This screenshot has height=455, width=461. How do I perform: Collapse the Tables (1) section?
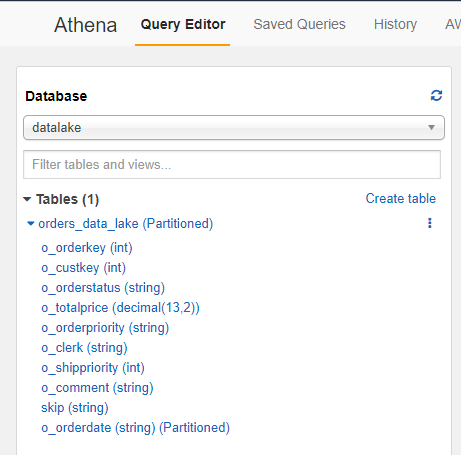point(27,199)
